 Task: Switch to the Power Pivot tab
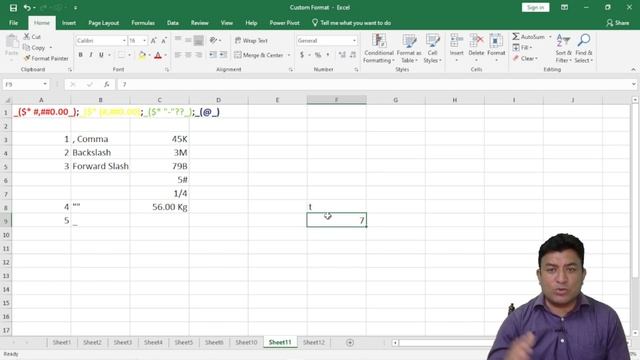(x=284, y=23)
